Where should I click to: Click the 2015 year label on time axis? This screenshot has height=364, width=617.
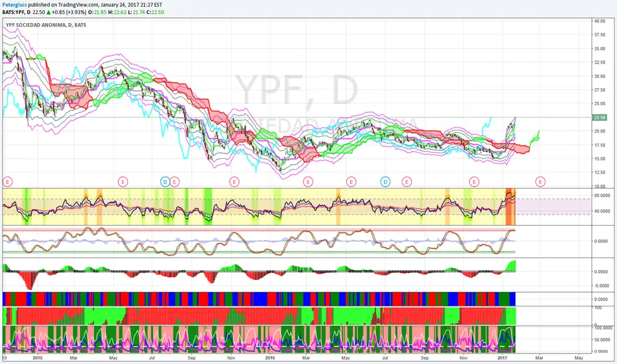click(37, 358)
